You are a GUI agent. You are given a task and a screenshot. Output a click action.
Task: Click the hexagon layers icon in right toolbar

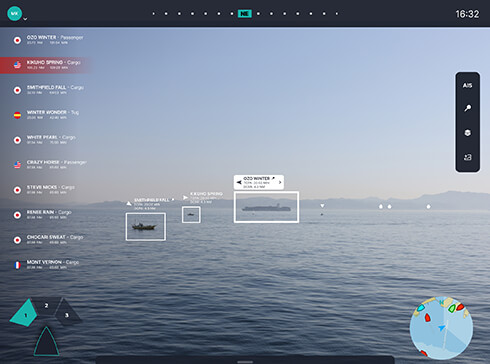coord(468,133)
